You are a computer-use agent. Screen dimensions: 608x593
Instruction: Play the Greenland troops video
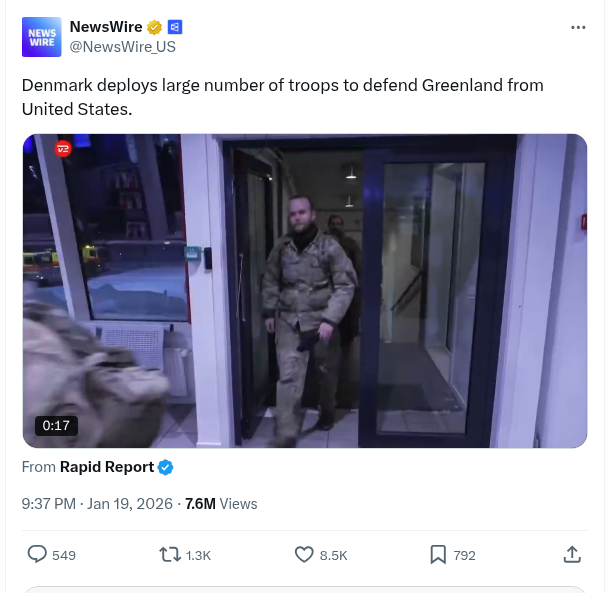pyautogui.click(x=305, y=291)
